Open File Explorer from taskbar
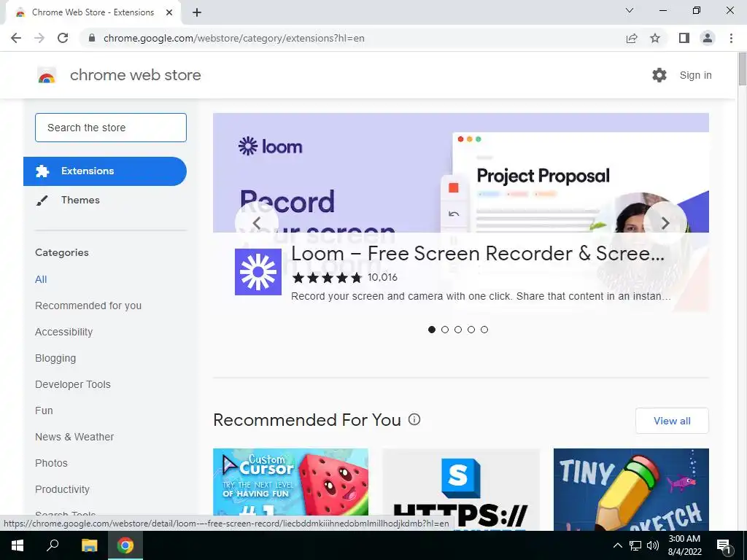 [89, 545]
